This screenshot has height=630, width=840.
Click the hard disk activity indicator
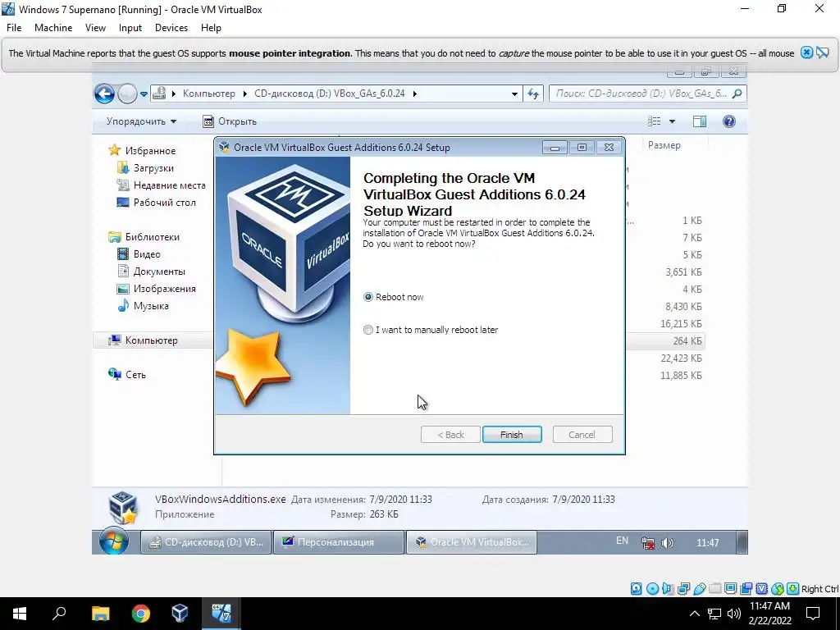click(x=636, y=589)
